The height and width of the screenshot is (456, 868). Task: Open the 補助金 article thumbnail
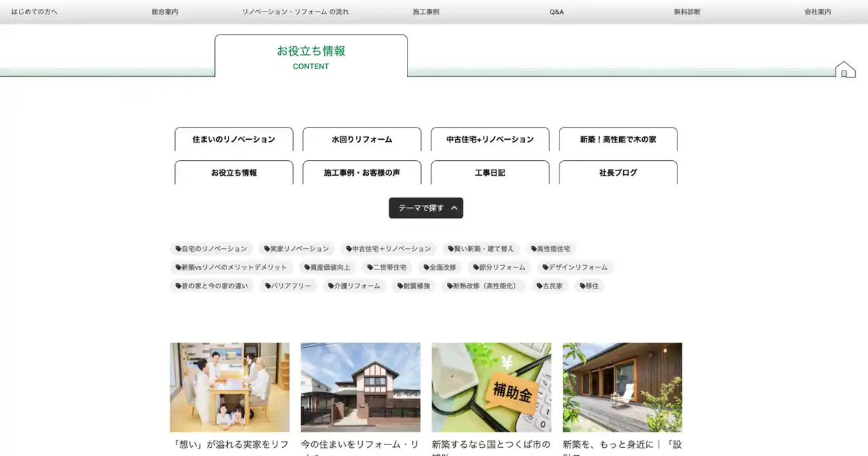pyautogui.click(x=491, y=387)
